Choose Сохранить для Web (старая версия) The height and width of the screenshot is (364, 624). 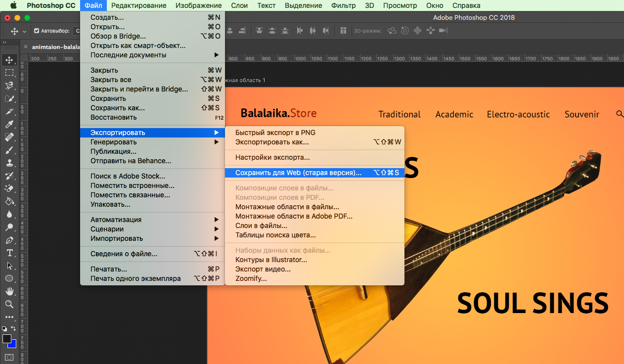pyautogui.click(x=298, y=173)
